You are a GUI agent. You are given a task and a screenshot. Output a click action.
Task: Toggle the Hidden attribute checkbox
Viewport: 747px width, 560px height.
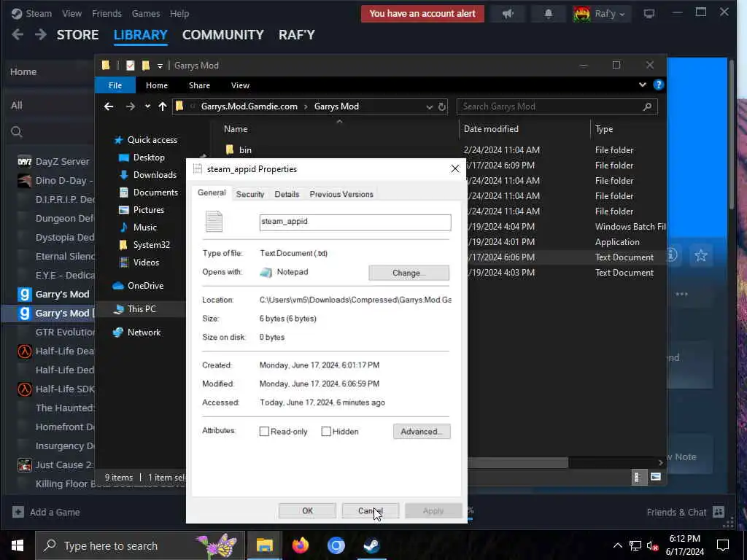(326, 432)
